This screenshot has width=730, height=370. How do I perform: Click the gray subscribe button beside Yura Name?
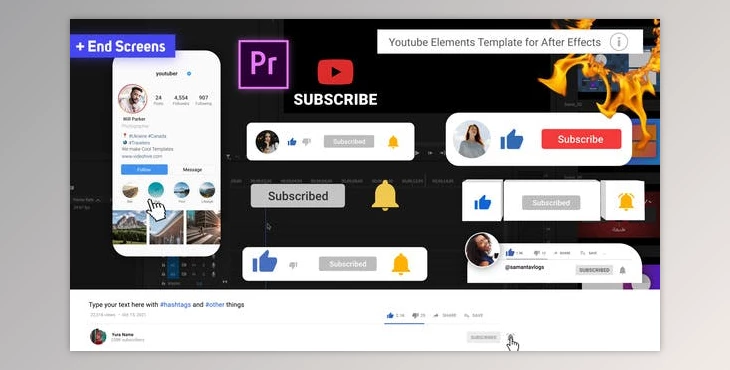pyautogui.click(x=483, y=337)
